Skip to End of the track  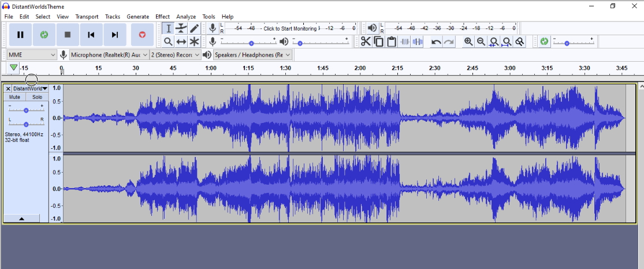pos(115,35)
